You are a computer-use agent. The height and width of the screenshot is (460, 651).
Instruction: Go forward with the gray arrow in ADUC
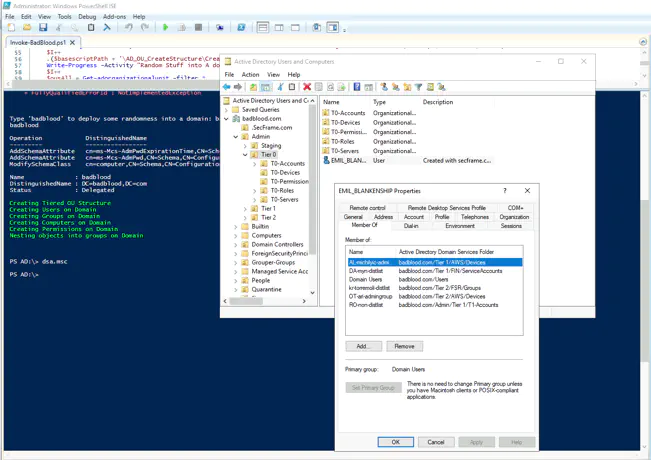pyautogui.click(x=238, y=87)
